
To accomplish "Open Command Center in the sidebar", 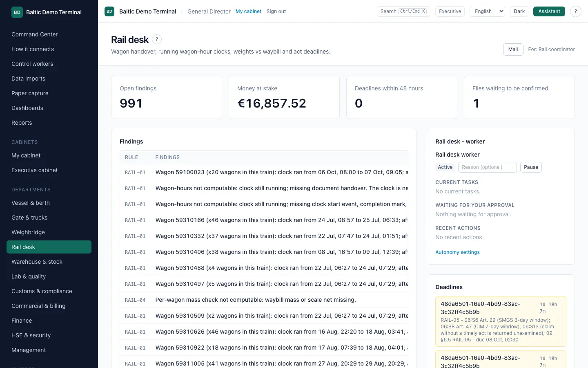I will click(49, 34).
